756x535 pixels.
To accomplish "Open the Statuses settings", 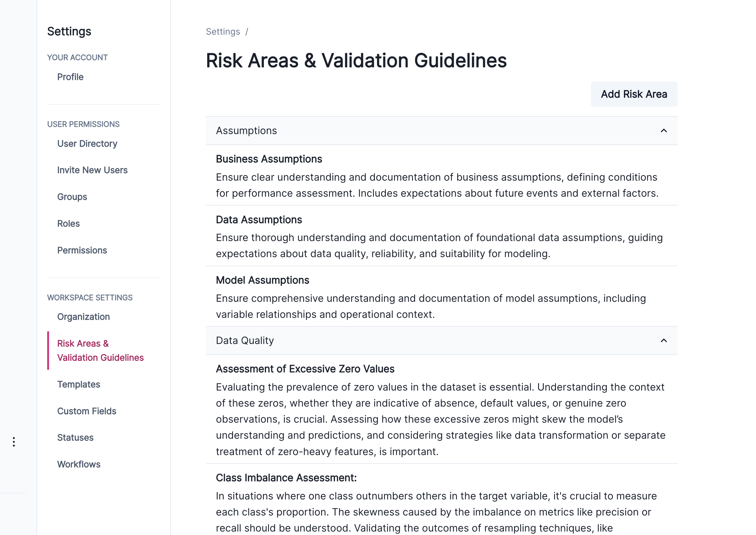I will [x=75, y=437].
